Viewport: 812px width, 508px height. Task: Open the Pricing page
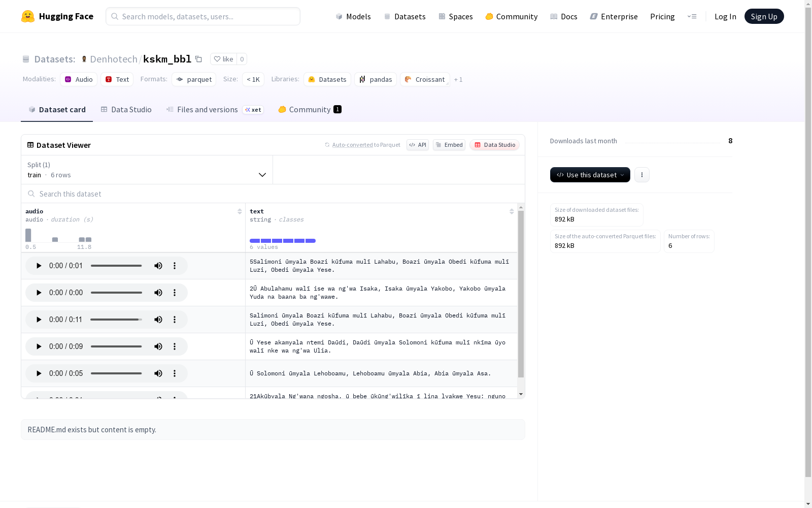click(x=662, y=16)
